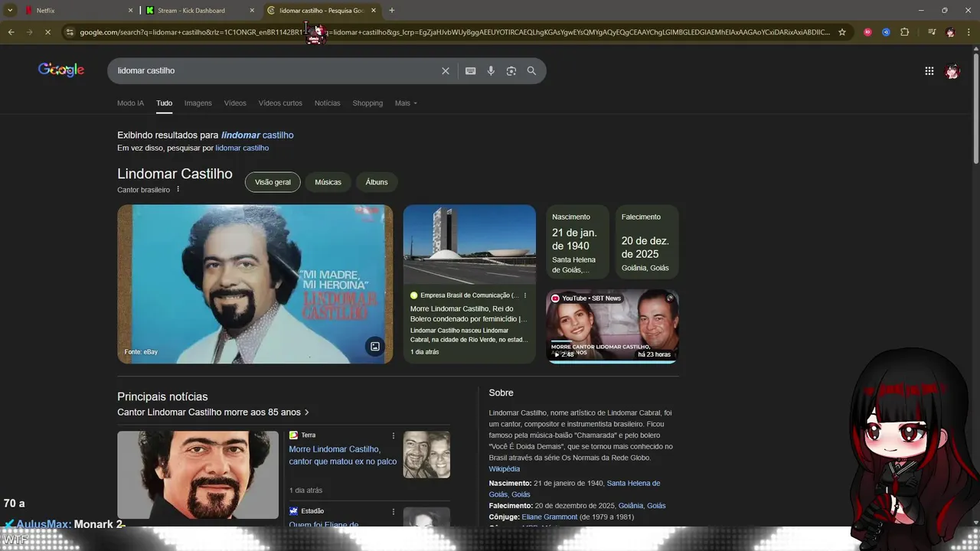Close the Stream - Kick Dashboard tab
The image size is (980, 551).
point(252,11)
